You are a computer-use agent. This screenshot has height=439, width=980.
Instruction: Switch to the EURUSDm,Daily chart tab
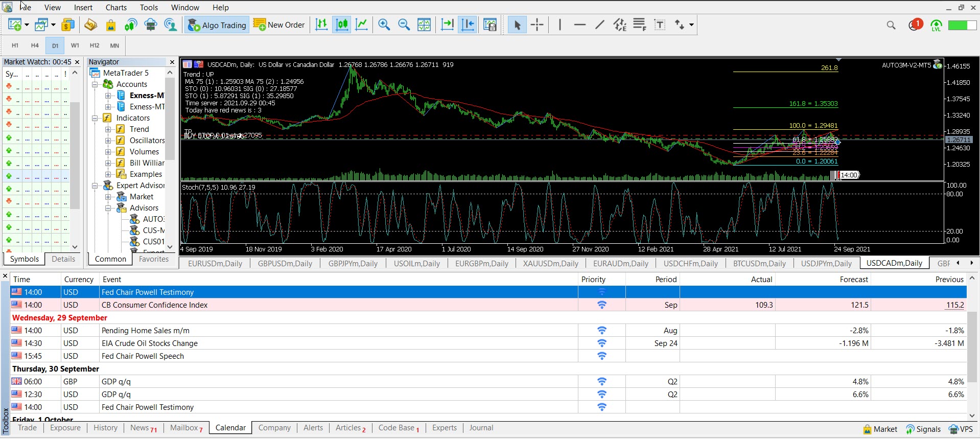215,264
